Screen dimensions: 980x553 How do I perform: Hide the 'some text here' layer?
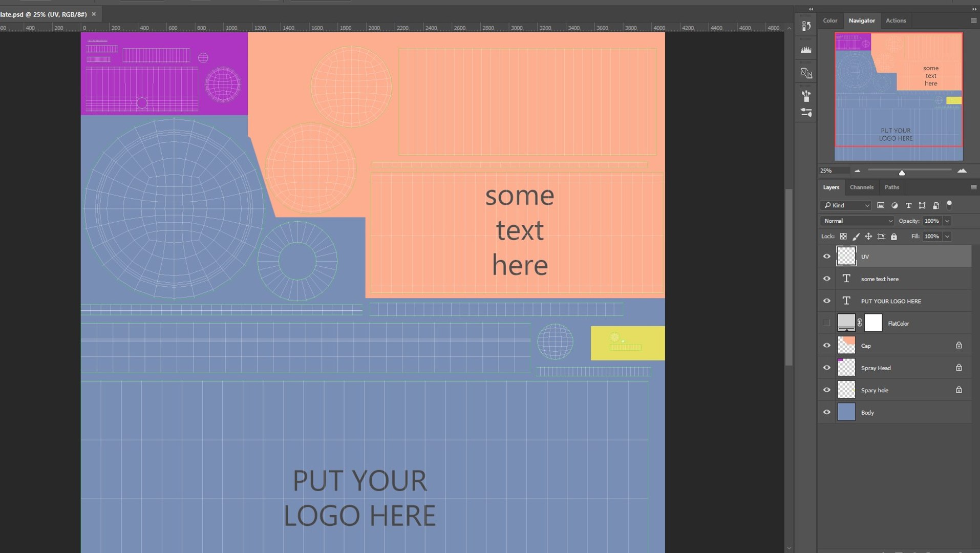tap(827, 279)
